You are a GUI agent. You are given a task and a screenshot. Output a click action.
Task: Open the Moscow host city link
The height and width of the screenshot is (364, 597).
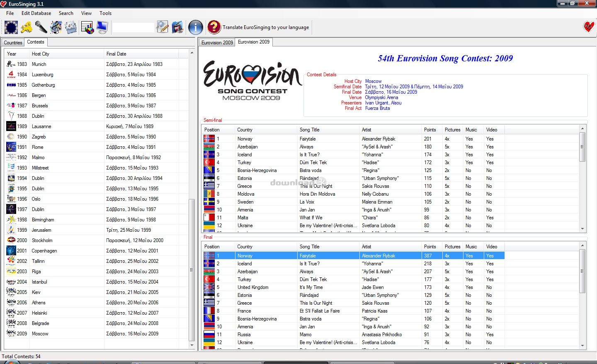tap(374, 81)
